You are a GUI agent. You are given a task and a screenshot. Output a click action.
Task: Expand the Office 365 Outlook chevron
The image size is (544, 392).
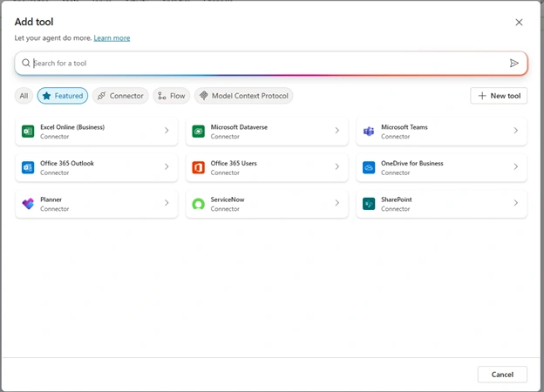[x=167, y=166]
